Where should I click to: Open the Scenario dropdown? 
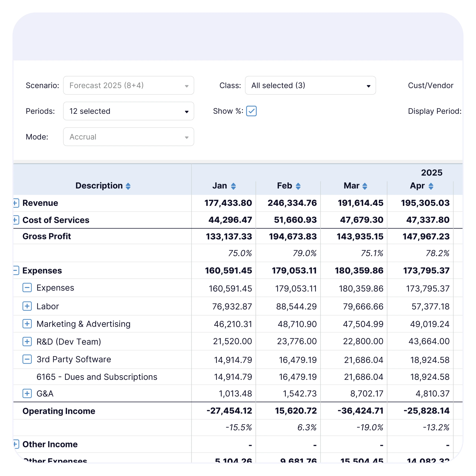coord(128,85)
